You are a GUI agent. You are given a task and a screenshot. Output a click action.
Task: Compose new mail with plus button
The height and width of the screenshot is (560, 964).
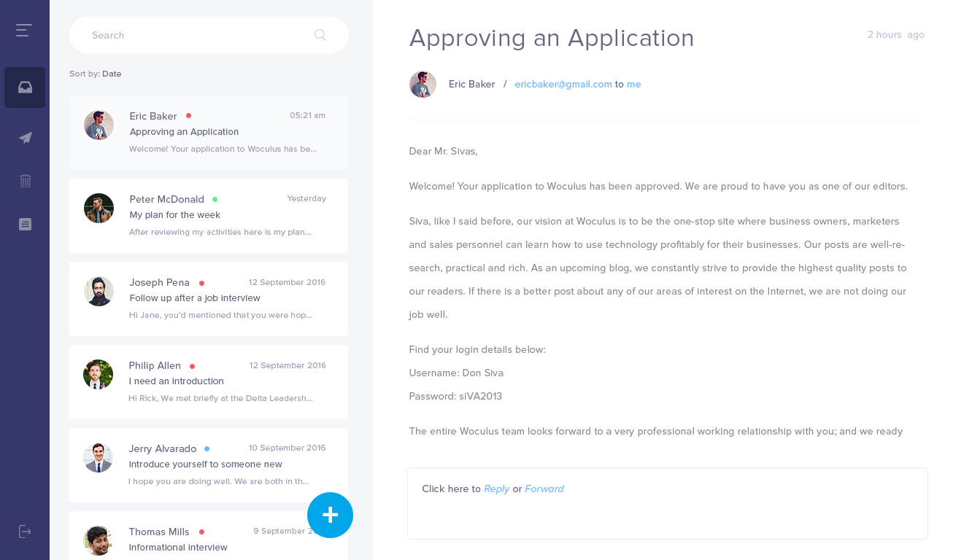tap(330, 515)
